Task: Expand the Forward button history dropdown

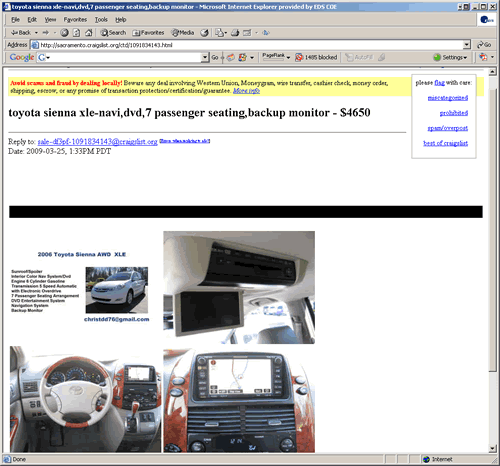Action: coord(55,33)
